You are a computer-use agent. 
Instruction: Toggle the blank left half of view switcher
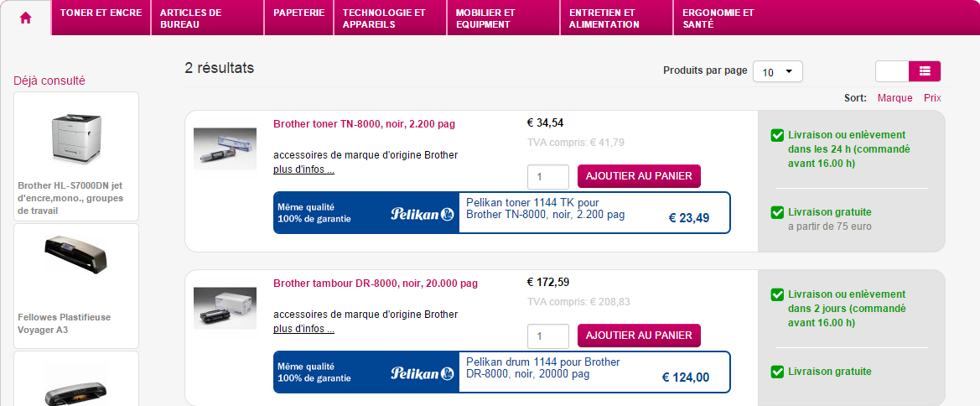(892, 71)
